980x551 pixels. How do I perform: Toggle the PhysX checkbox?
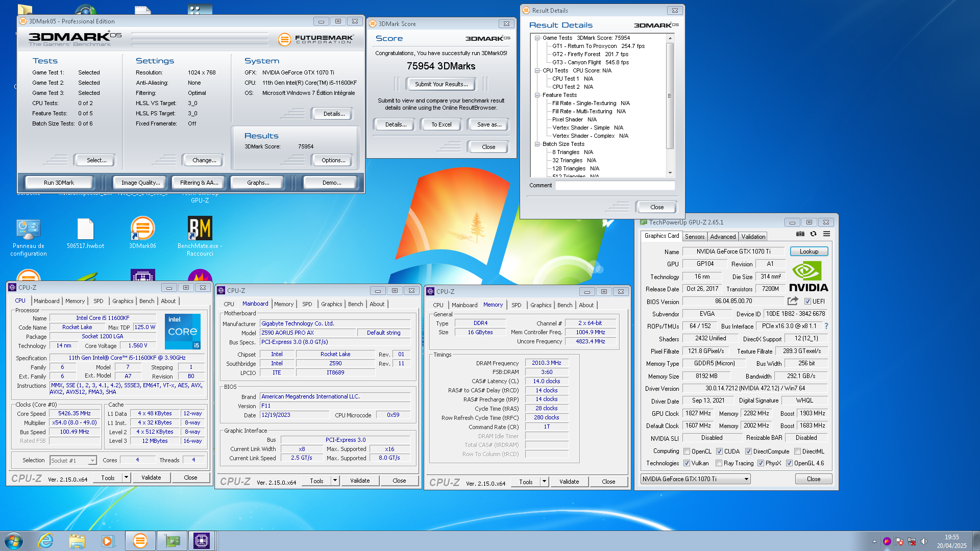tap(761, 463)
